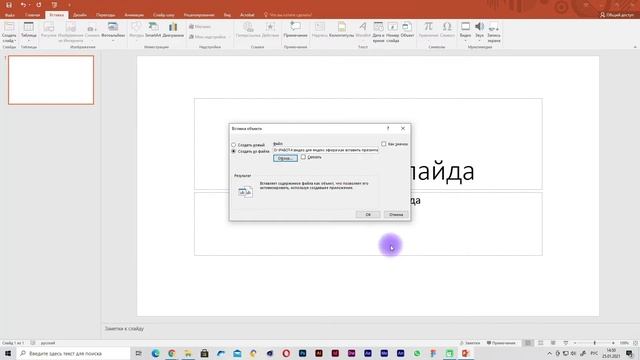The width and height of the screenshot is (640, 360).
Task: Click the Windows taskbar search box
Action: (73, 353)
